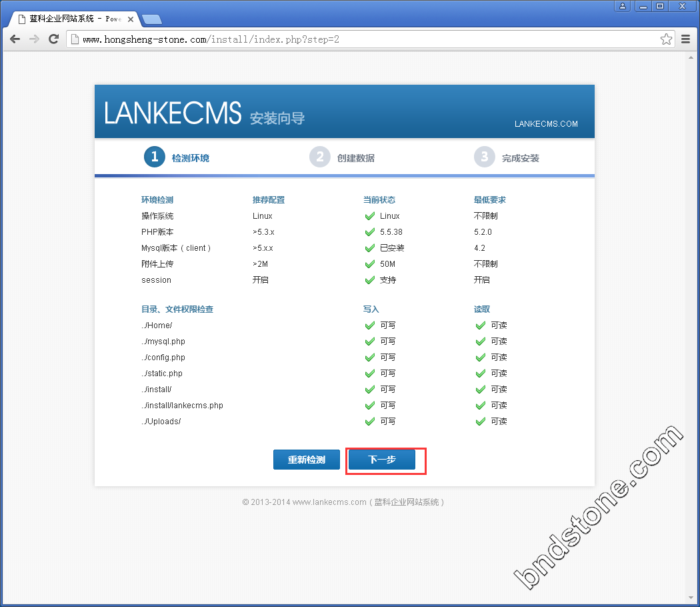Image resolution: width=700 pixels, height=607 pixels.
Task: Click the LANKECMS logo text
Action: (x=172, y=113)
